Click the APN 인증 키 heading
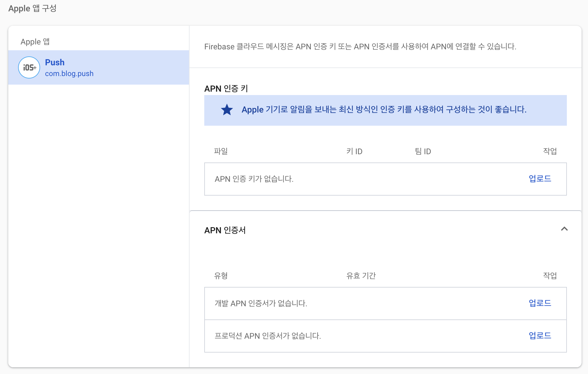The height and width of the screenshot is (374, 588). point(226,89)
